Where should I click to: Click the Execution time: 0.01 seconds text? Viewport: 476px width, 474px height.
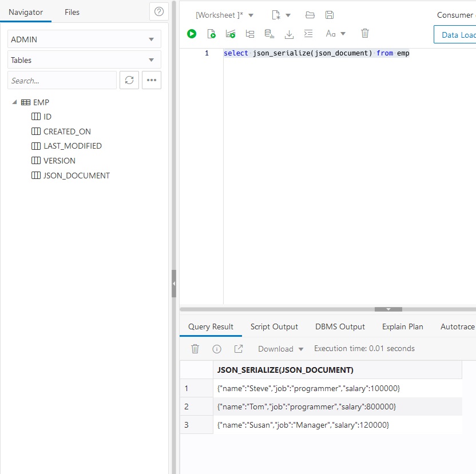(x=364, y=348)
